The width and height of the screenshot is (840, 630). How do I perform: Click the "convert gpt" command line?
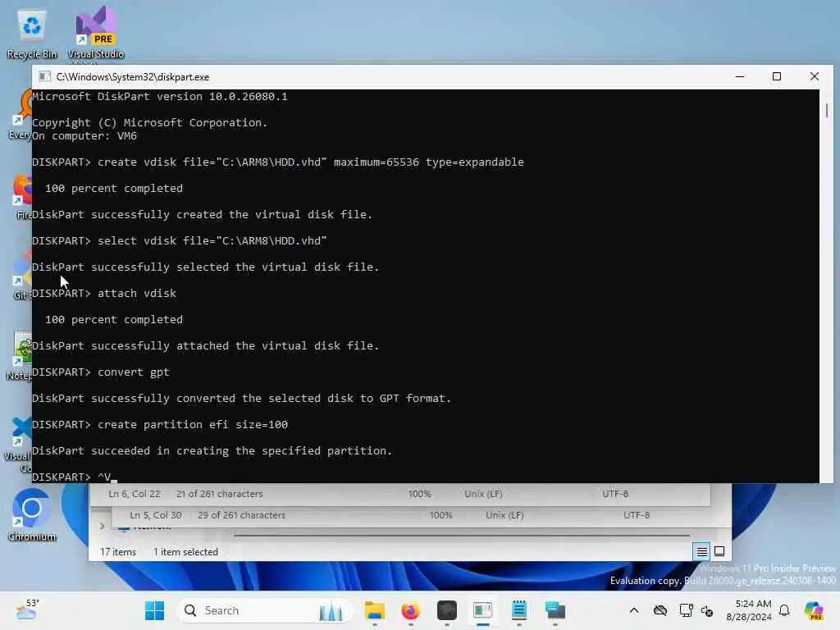coord(101,372)
